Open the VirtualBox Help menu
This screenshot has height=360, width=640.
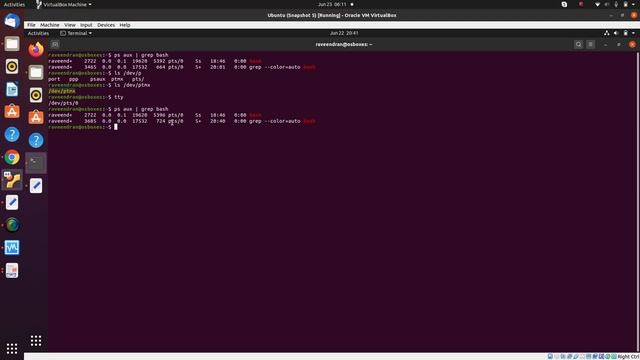pyautogui.click(x=125, y=25)
